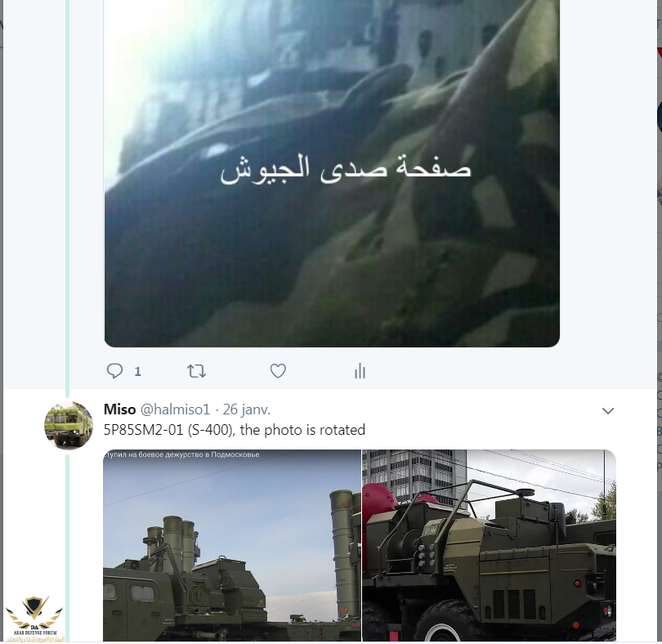662x644 pixels.
Task: Like the tweet with heart icon
Action: coord(278,371)
